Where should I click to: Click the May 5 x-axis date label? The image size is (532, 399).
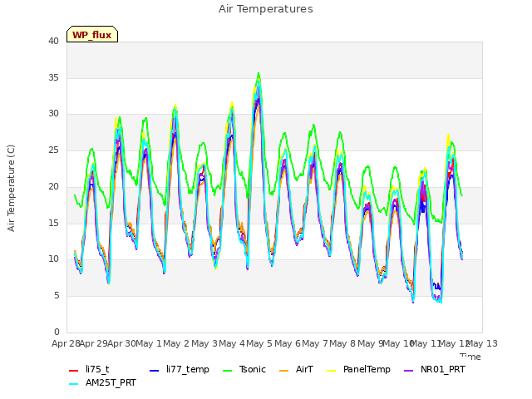coord(259,343)
